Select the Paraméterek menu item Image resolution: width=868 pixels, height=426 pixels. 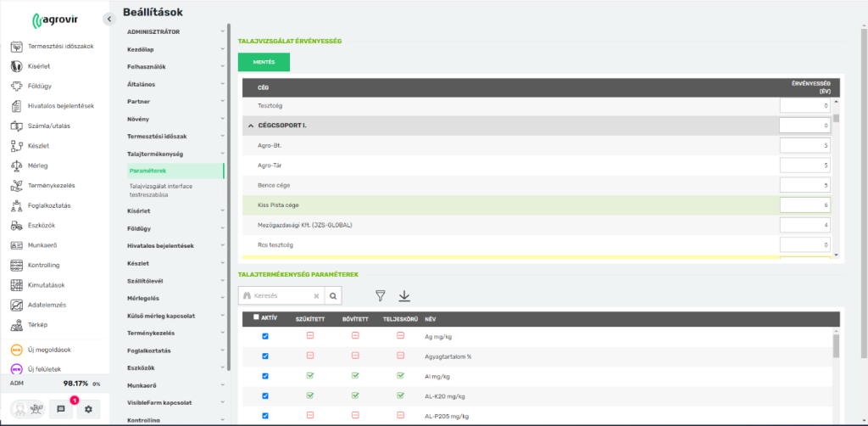147,171
